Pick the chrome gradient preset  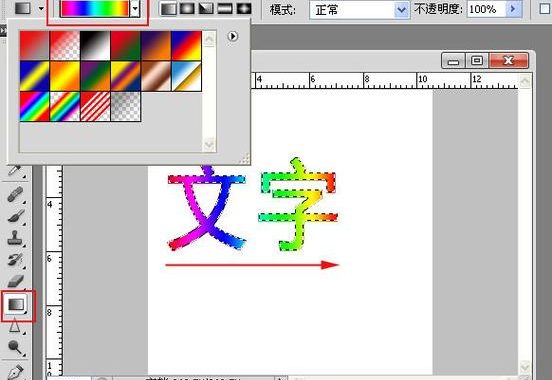(x=187, y=76)
